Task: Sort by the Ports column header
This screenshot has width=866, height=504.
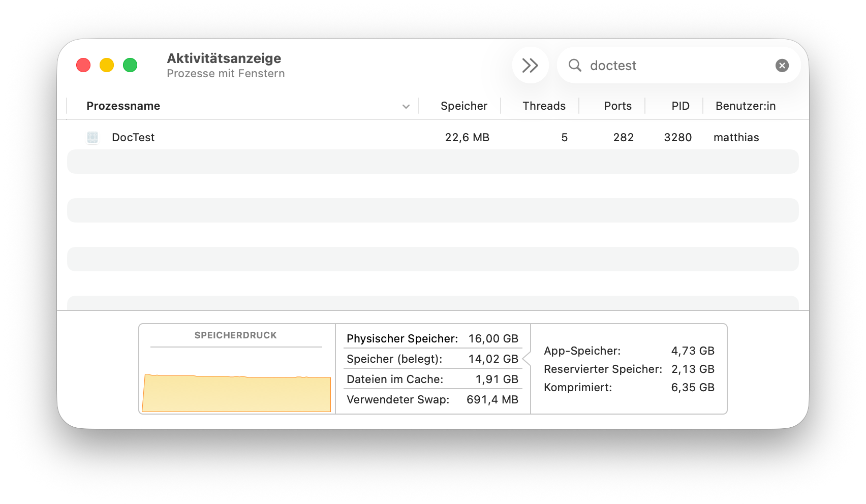Action: [x=617, y=106]
